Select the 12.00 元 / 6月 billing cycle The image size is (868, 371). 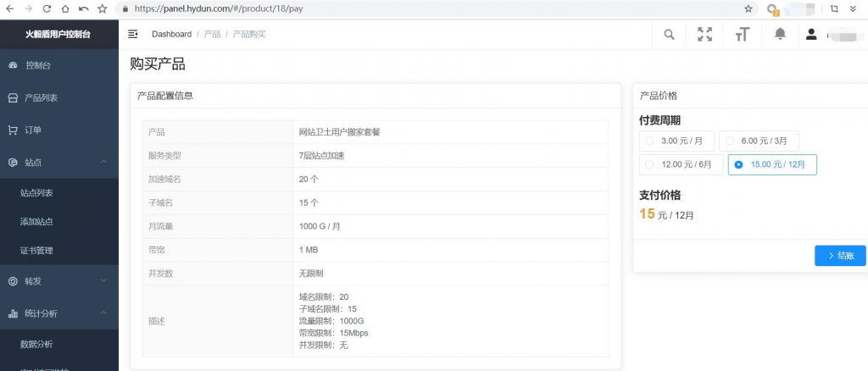(681, 165)
